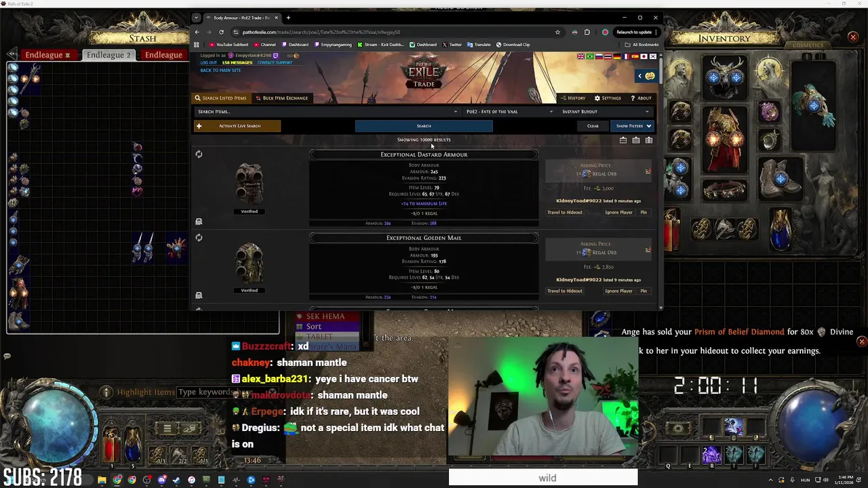The width and height of the screenshot is (868, 488).
Task: Open File Explorer in the taskbar
Action: click(102, 480)
